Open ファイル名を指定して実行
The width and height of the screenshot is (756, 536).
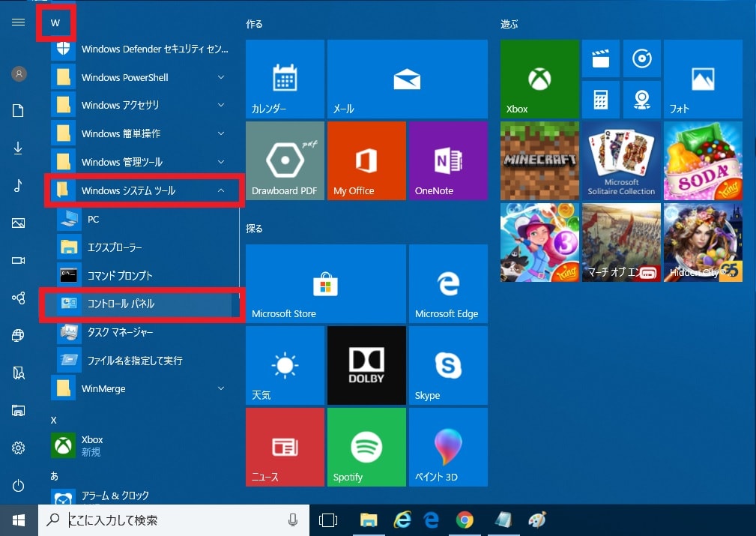[x=145, y=361]
